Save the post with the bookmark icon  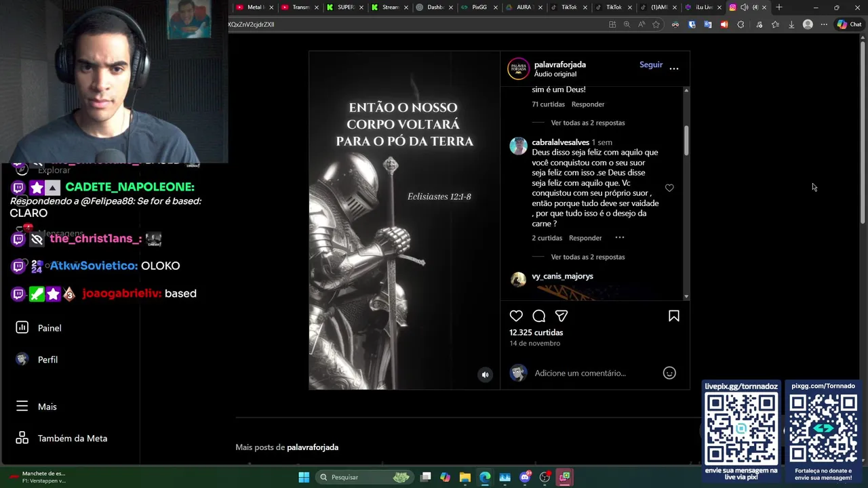pos(673,316)
